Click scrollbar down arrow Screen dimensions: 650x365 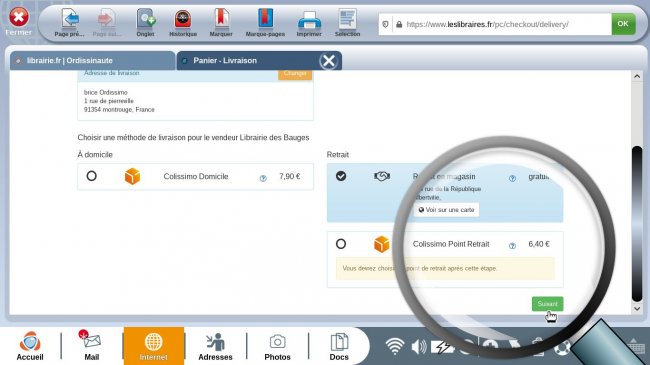click(637, 309)
